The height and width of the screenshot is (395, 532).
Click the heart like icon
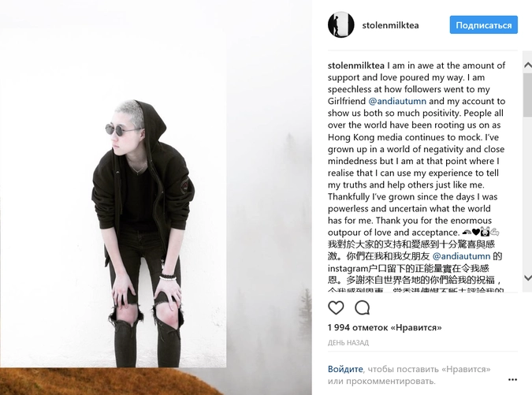(336, 307)
